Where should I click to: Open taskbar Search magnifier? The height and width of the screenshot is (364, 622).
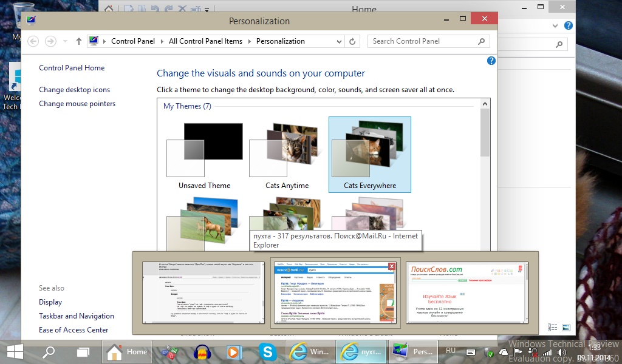point(49,352)
